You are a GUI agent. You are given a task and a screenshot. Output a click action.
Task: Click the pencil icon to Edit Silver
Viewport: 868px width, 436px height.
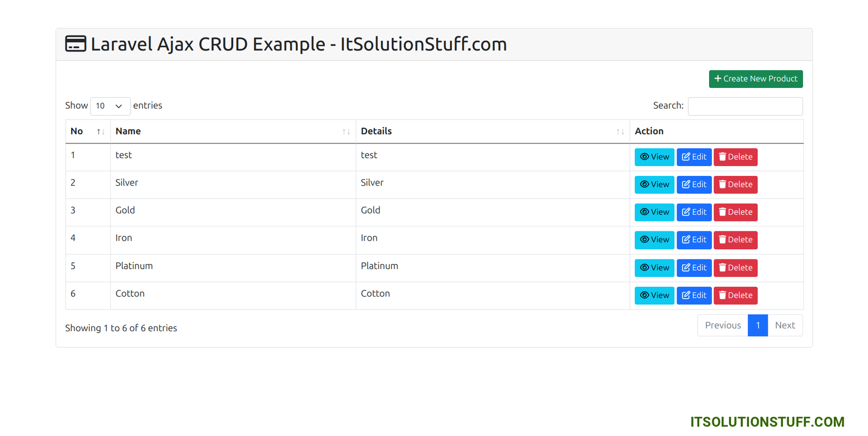686,185
